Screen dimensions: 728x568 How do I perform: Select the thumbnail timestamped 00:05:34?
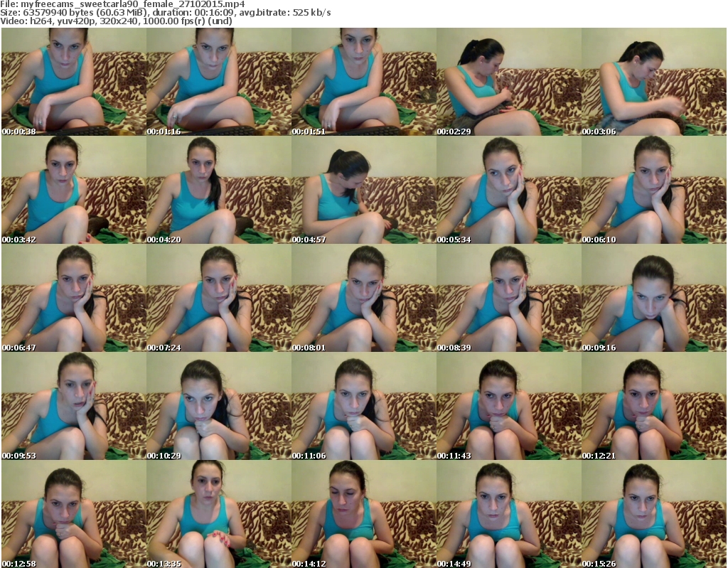(509, 190)
